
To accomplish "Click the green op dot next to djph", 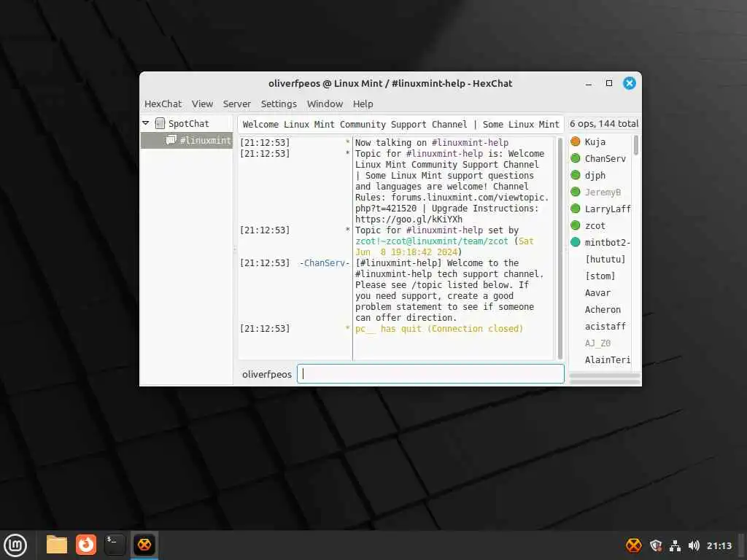I will 575,175.
